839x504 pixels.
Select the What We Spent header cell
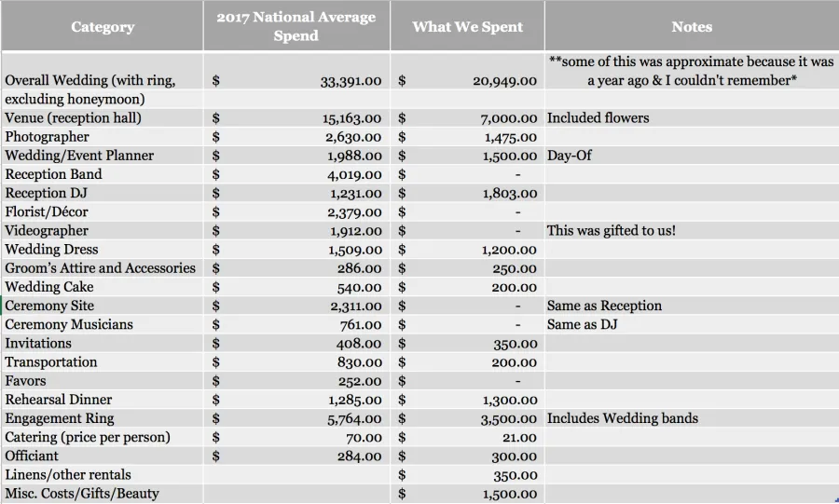click(467, 26)
